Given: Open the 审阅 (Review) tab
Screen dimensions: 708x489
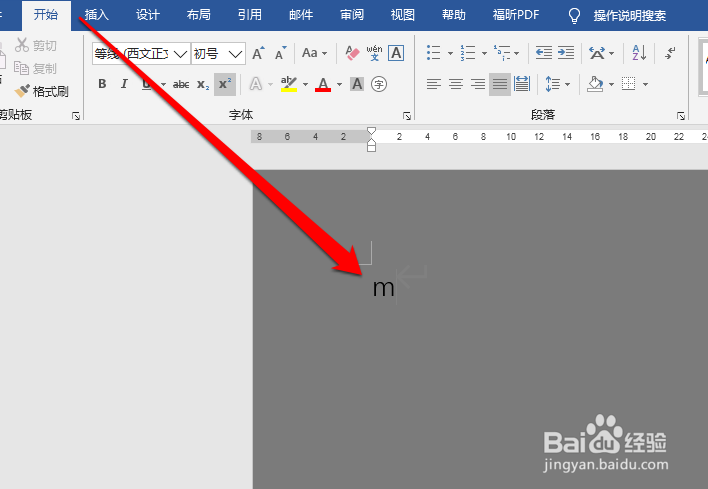Looking at the screenshot, I should click(x=352, y=15).
